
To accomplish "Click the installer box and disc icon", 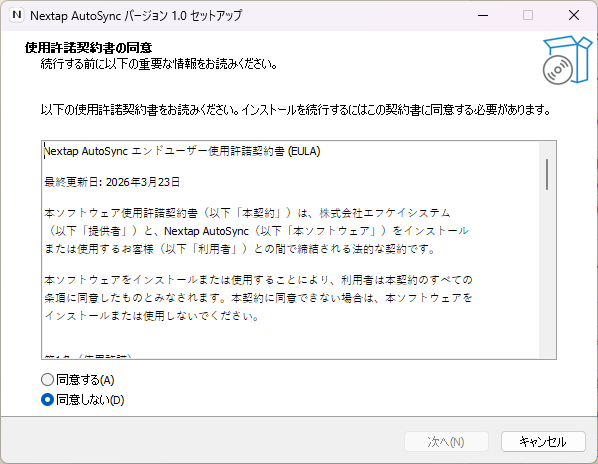I will click(x=567, y=60).
